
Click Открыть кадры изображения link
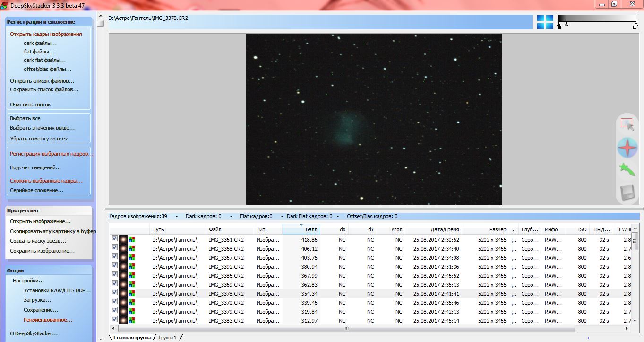(46, 34)
